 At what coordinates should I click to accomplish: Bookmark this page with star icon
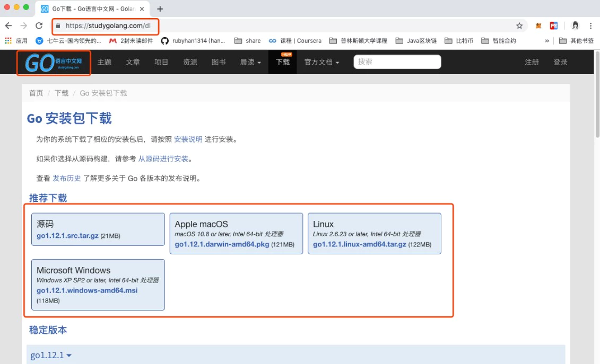coord(519,25)
